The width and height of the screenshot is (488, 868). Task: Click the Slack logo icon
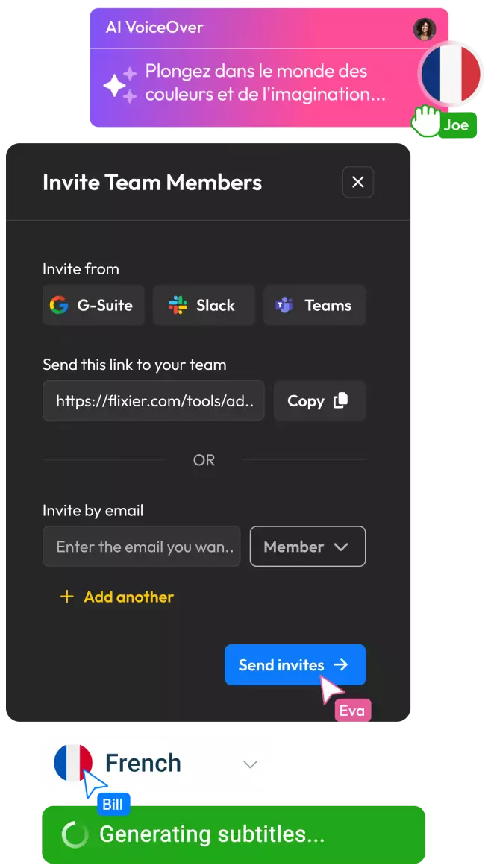click(x=178, y=305)
